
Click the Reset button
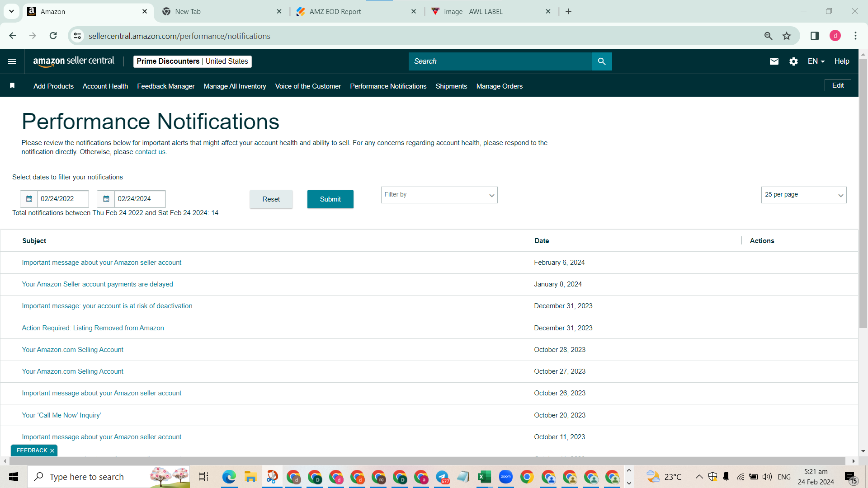point(271,199)
